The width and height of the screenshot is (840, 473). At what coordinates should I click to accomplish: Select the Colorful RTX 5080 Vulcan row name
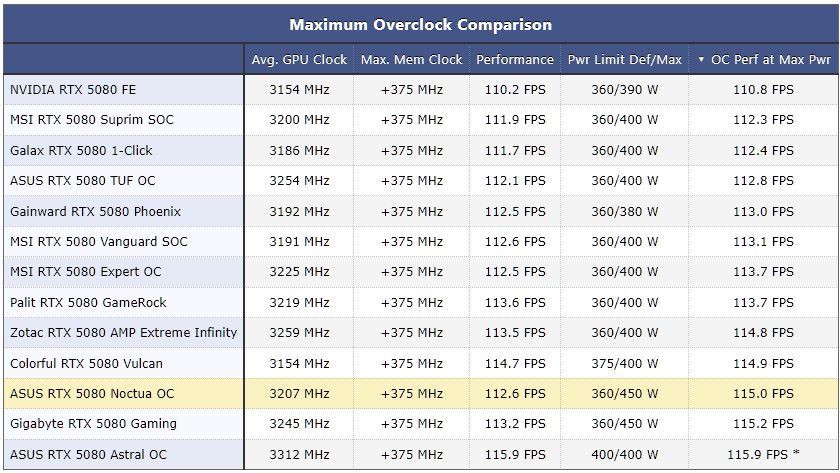tap(86, 364)
